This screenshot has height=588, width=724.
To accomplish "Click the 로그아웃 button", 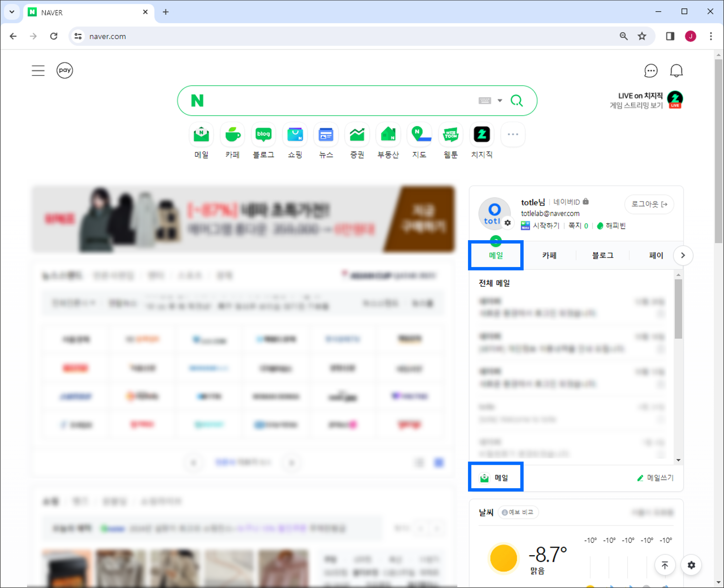I will click(x=649, y=204).
